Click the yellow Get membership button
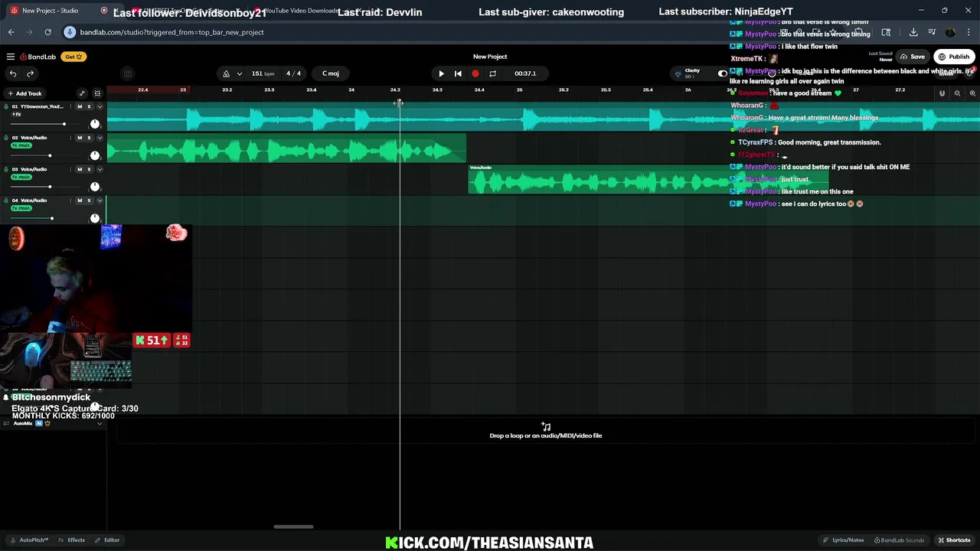The height and width of the screenshot is (551, 980). 73,57
